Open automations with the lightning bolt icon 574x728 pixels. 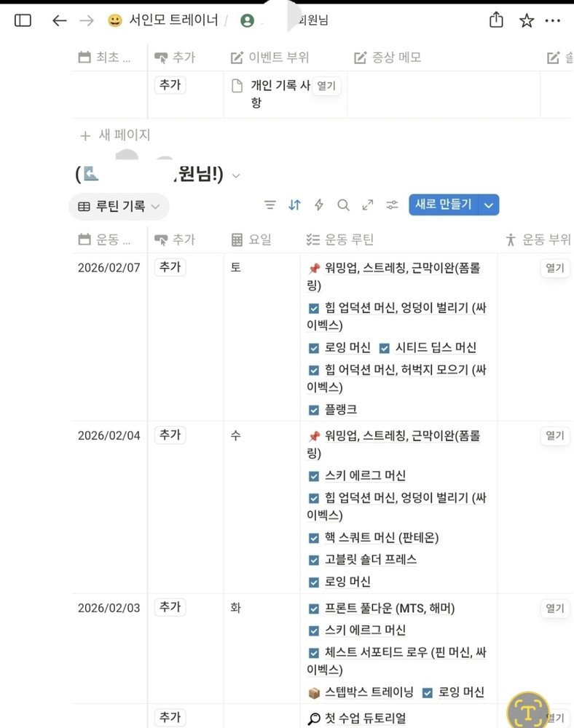[x=318, y=205]
